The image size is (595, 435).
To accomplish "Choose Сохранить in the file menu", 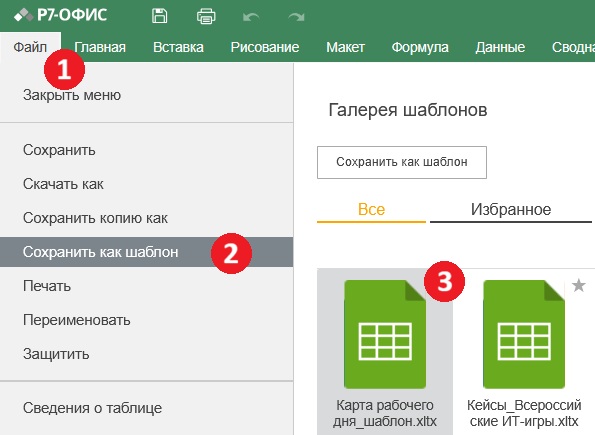I will point(146,150).
